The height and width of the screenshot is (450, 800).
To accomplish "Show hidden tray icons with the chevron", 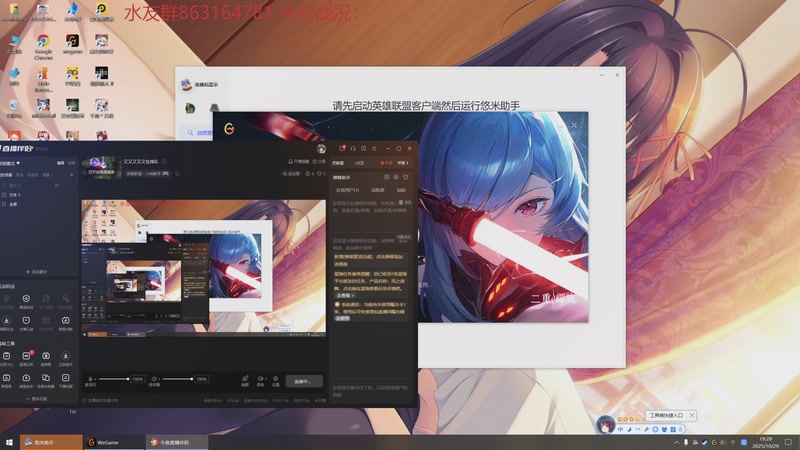I will tap(677, 442).
